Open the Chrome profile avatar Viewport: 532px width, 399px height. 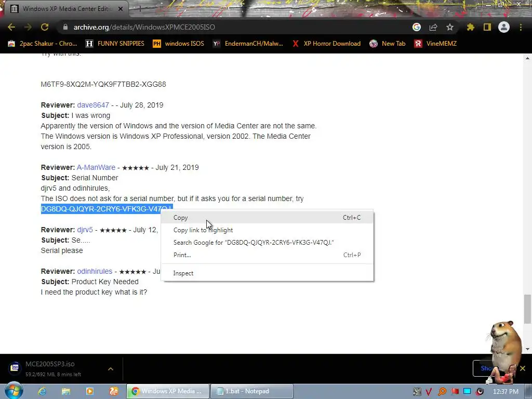tap(504, 27)
